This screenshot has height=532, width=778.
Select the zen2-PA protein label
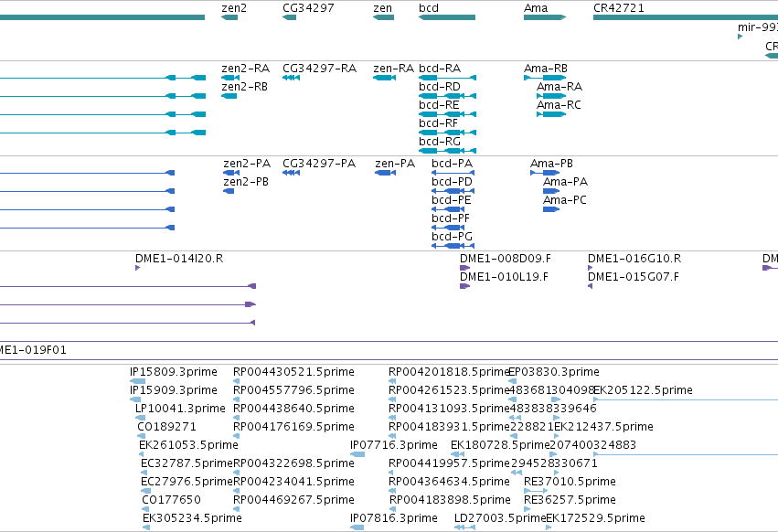coord(247,164)
